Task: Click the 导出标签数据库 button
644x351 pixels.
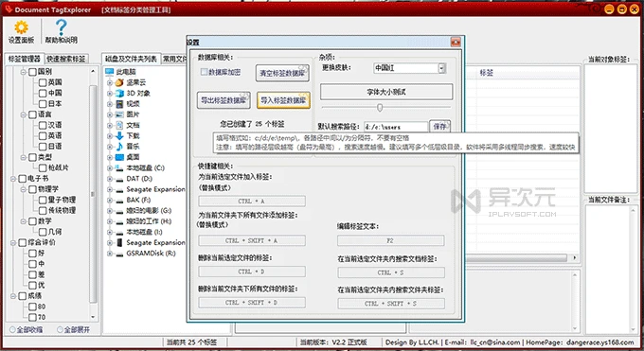Action: click(224, 100)
